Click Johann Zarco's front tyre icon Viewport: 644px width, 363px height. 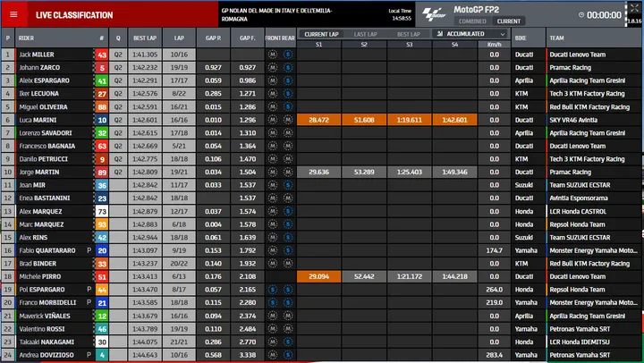(272, 67)
